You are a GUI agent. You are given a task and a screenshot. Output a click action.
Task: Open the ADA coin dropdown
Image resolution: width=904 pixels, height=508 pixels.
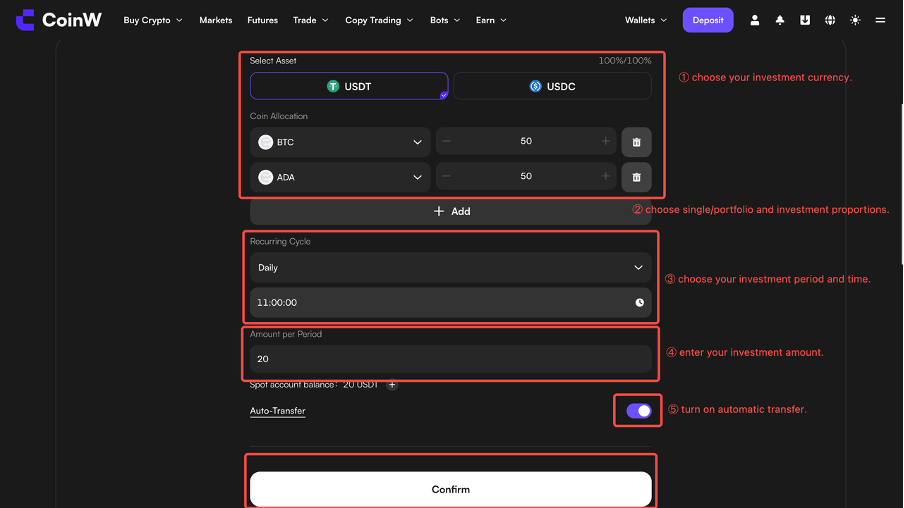click(340, 177)
